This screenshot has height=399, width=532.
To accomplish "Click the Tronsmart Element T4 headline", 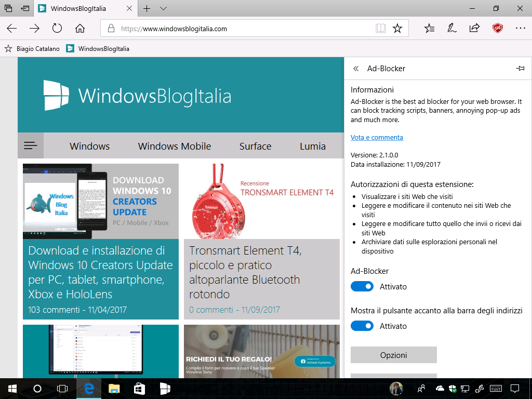I will click(245, 272).
